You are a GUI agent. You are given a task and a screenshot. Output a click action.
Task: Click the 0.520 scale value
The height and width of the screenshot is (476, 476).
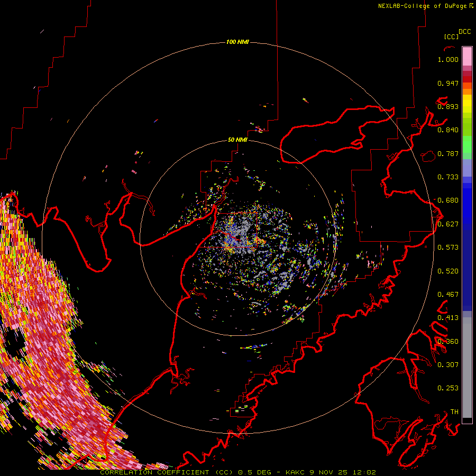(448, 271)
